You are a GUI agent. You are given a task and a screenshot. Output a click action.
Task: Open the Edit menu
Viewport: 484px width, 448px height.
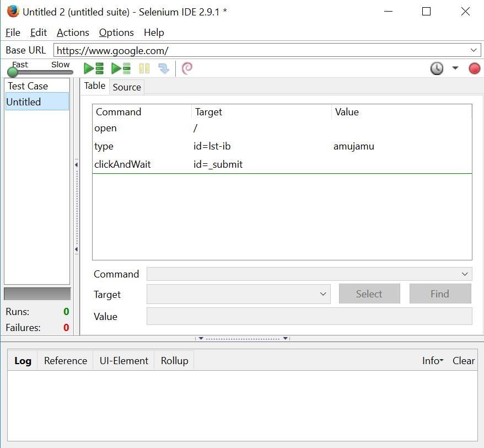pos(39,33)
